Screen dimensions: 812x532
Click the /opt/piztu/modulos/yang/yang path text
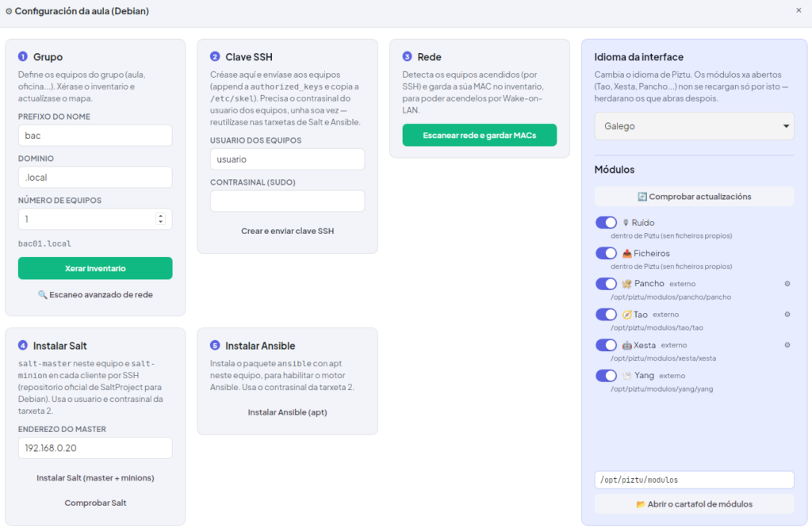pos(662,388)
